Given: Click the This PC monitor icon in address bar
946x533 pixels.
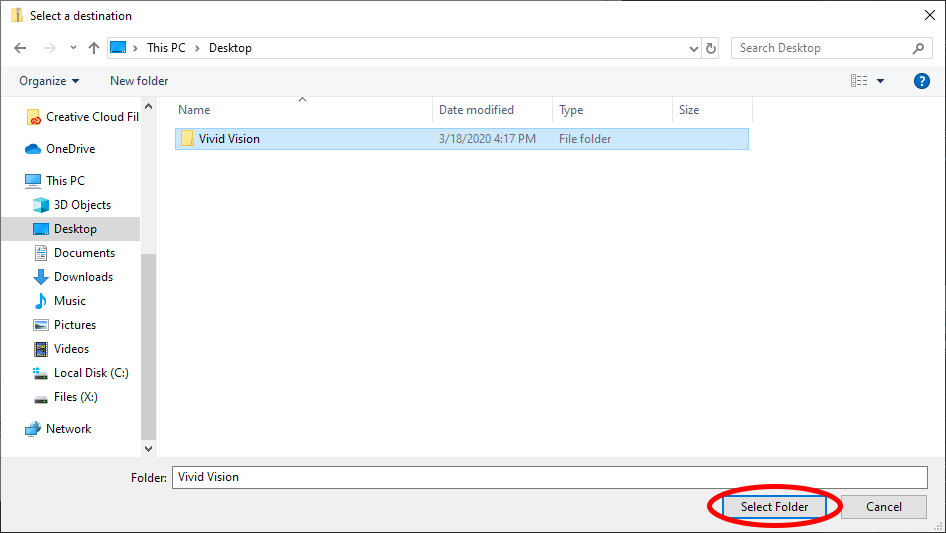Looking at the screenshot, I should [x=118, y=48].
